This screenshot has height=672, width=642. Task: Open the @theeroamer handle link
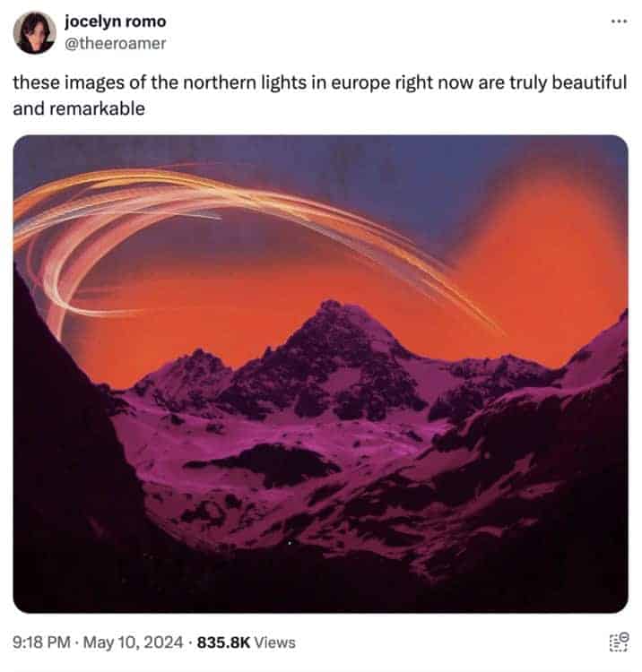(115, 43)
